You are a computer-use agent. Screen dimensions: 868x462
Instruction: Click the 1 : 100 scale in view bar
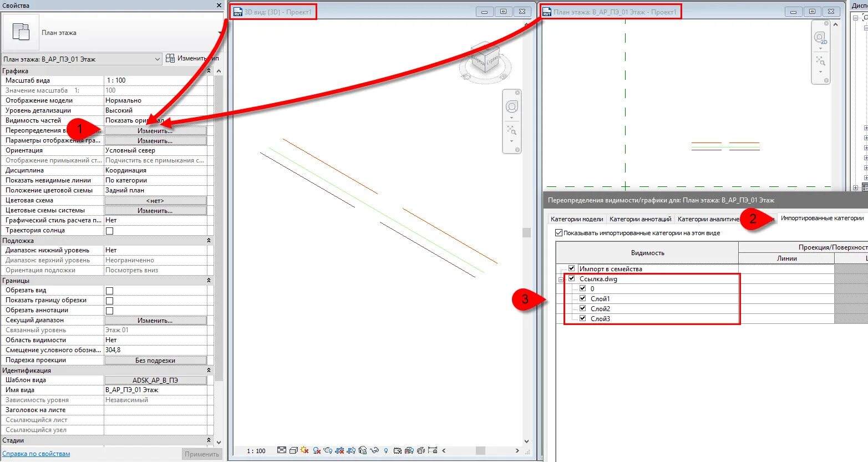[x=256, y=451]
